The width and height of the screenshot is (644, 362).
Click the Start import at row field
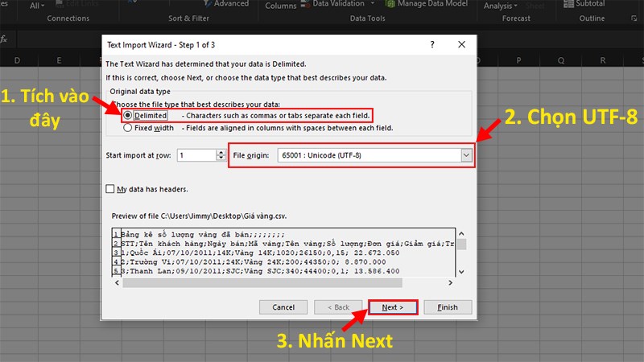pos(196,155)
